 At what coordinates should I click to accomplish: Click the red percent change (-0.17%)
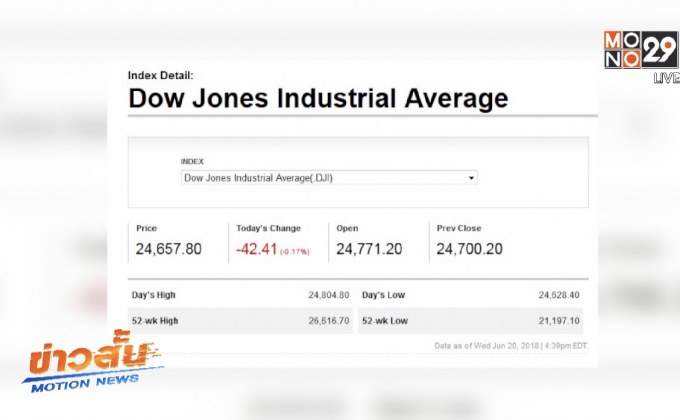pos(296,251)
